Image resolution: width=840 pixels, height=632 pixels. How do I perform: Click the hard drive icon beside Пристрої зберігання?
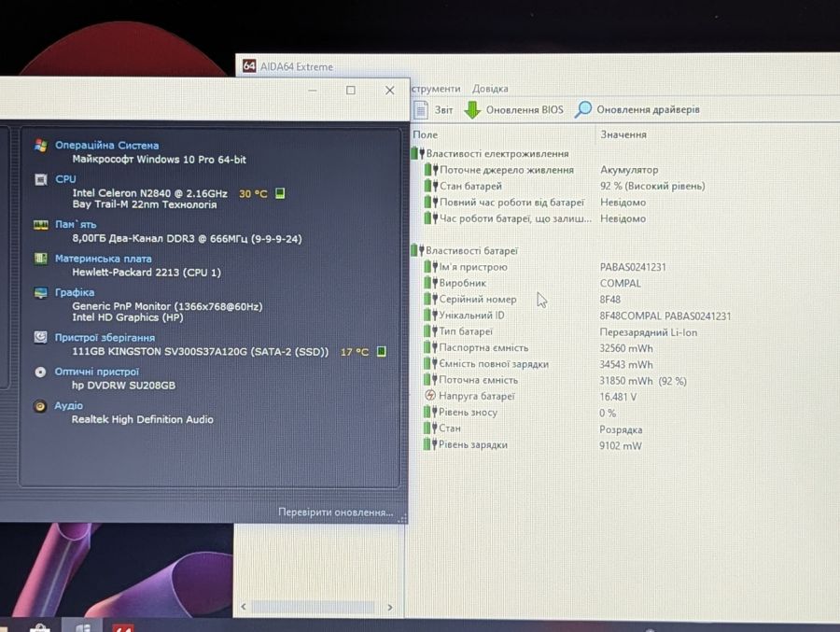41,337
